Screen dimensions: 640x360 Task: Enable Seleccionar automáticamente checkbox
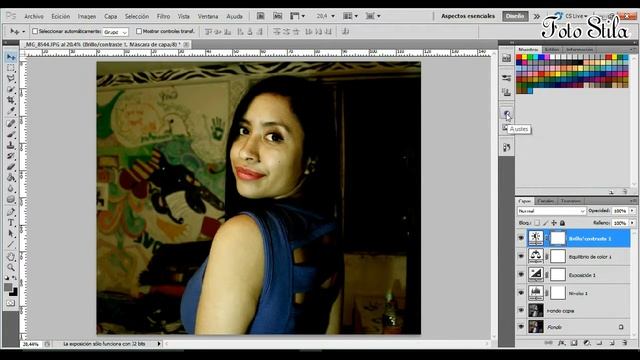35,31
